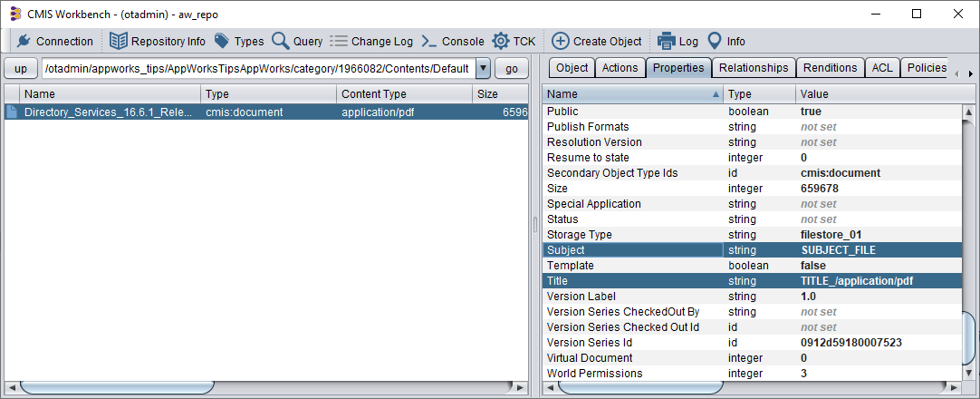The height and width of the screenshot is (399, 980).
Task: Open Repository Info from the toolbar
Action: (x=119, y=41)
